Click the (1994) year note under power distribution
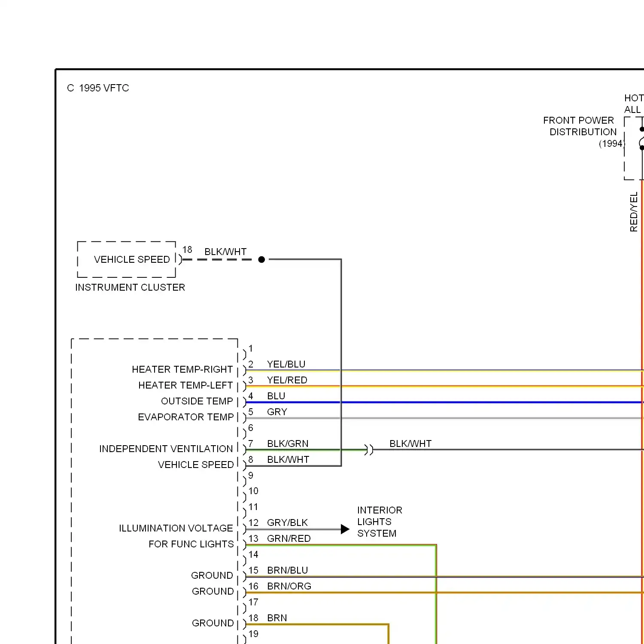644x644 pixels. point(612,143)
